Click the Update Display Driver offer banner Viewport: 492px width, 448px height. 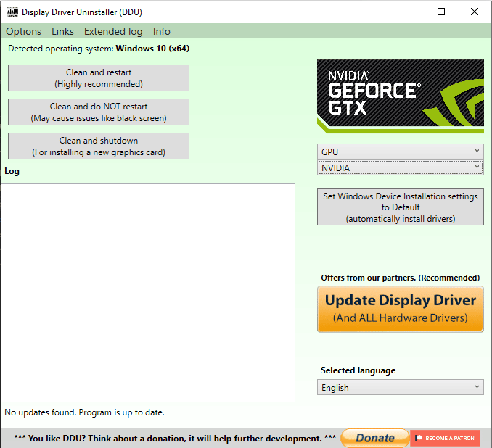[x=401, y=309]
